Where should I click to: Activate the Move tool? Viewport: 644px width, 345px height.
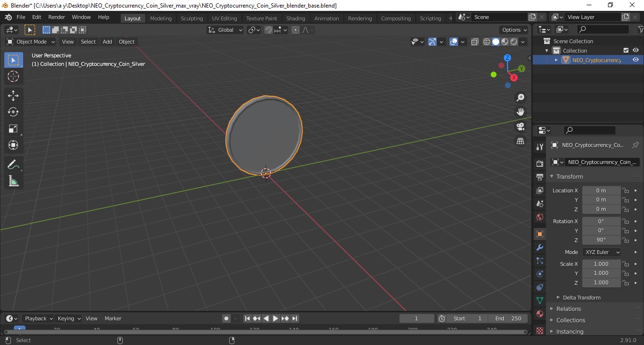click(x=13, y=96)
